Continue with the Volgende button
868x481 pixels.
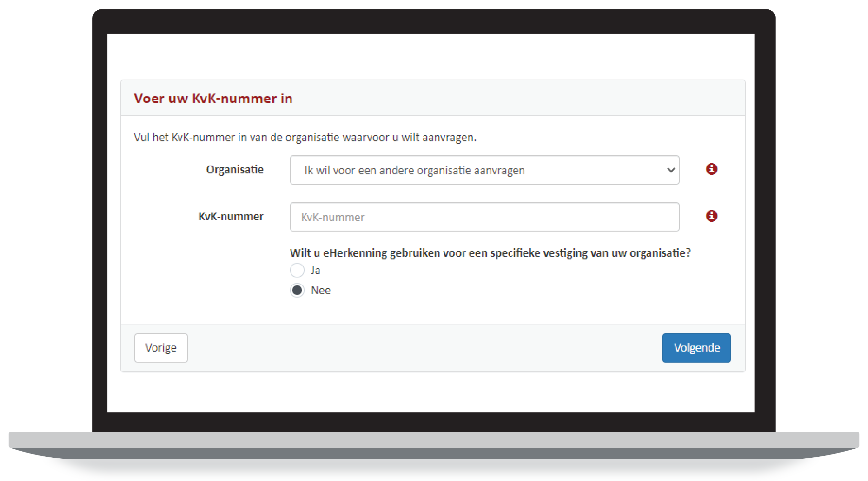(697, 347)
